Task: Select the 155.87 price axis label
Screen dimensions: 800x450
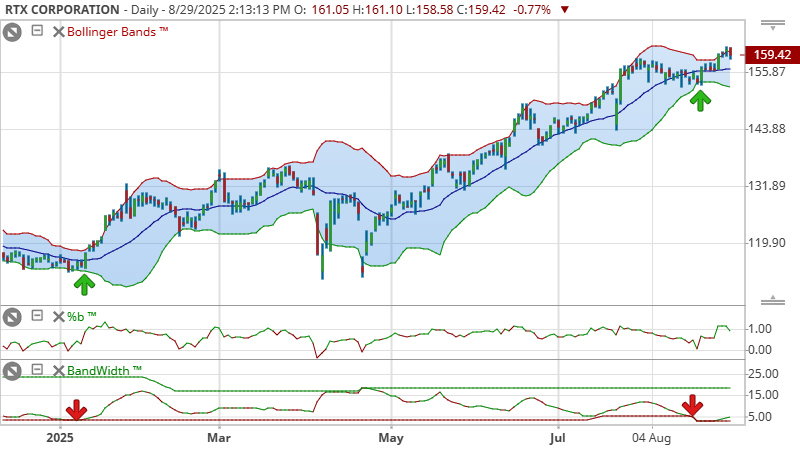Action: point(767,71)
